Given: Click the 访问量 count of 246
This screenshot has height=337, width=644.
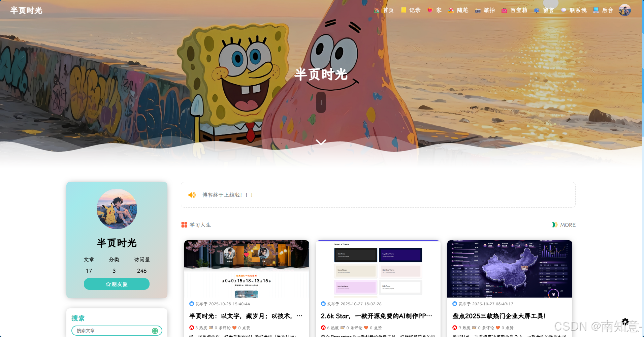Looking at the screenshot, I should [x=142, y=271].
